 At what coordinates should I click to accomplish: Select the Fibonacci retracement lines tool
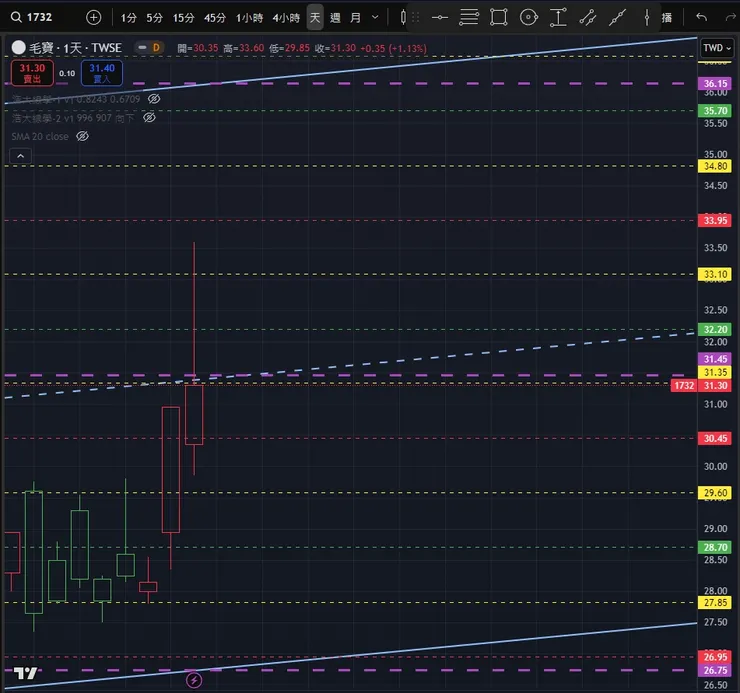[x=469, y=18]
